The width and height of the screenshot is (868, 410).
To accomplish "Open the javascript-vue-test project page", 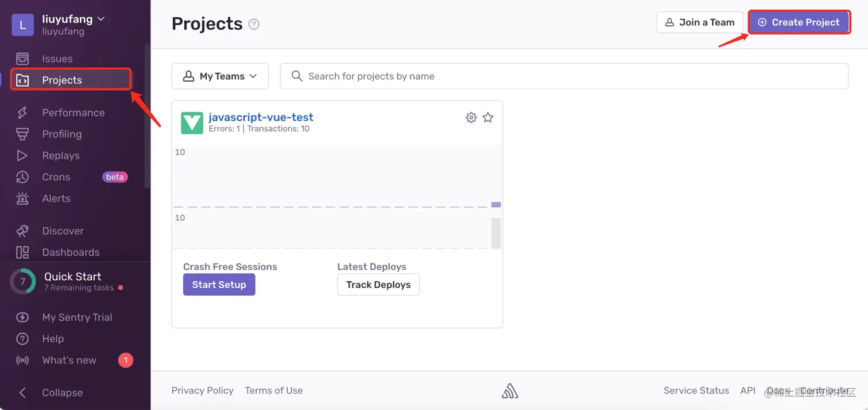I will [261, 117].
